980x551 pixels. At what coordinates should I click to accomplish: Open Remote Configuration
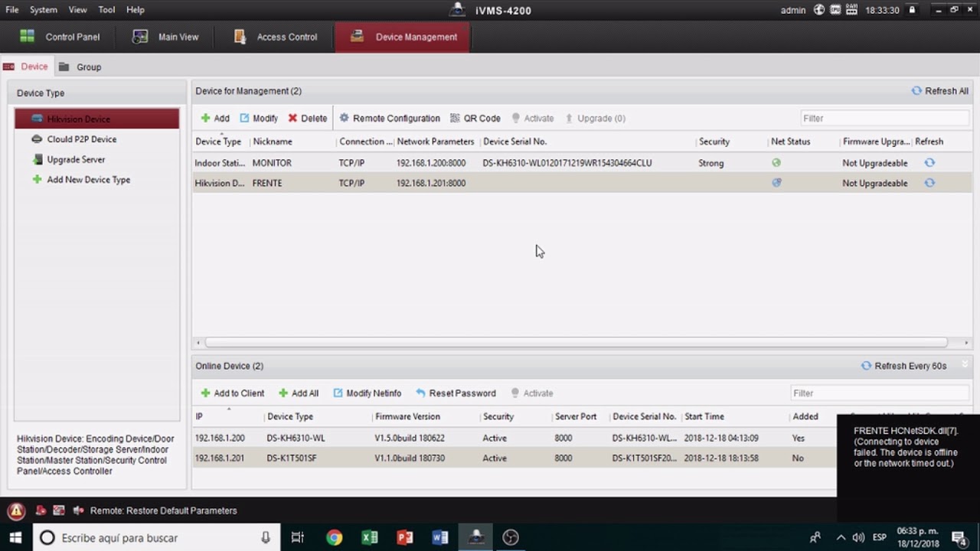390,119
